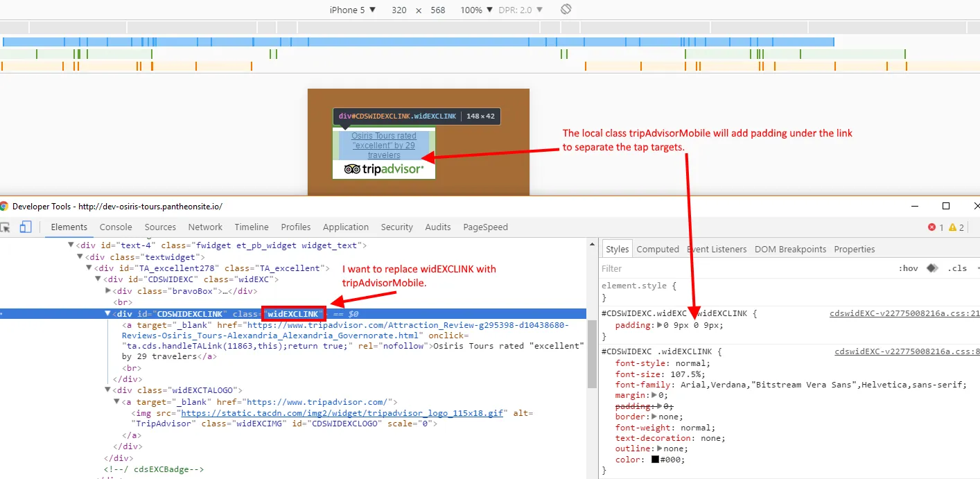Click the text-decoration: none declaration
Image resolution: width=980 pixels, height=479 pixels.
click(x=670, y=438)
